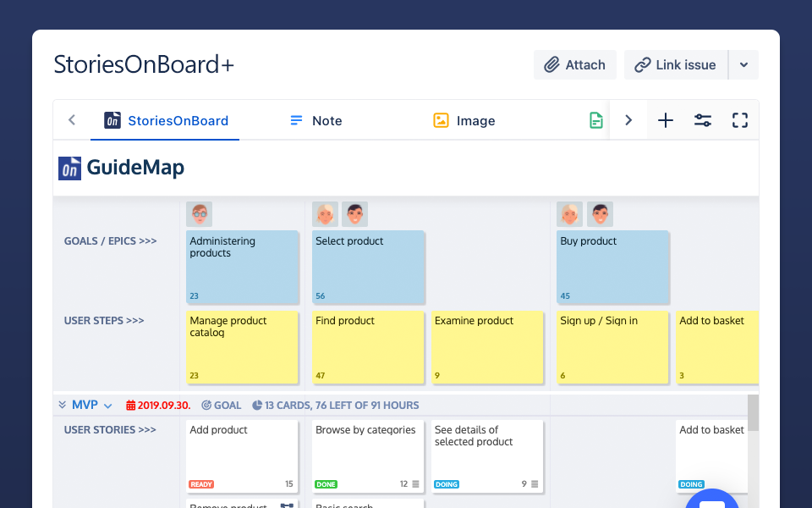812x508 pixels.
Task: Click the 2019.09.30. release date
Action: coord(158,406)
